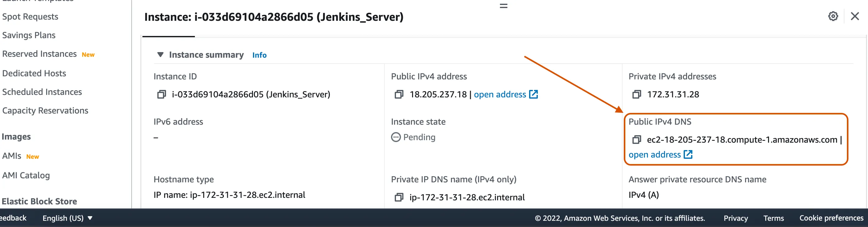The height and width of the screenshot is (227, 868).
Task: Click the 172.31.31.28 address text
Action: [673, 95]
